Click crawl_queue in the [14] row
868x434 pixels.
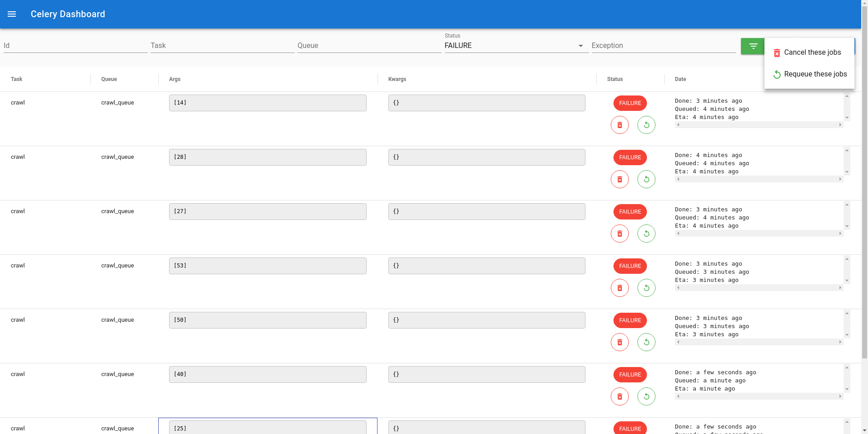click(x=118, y=103)
